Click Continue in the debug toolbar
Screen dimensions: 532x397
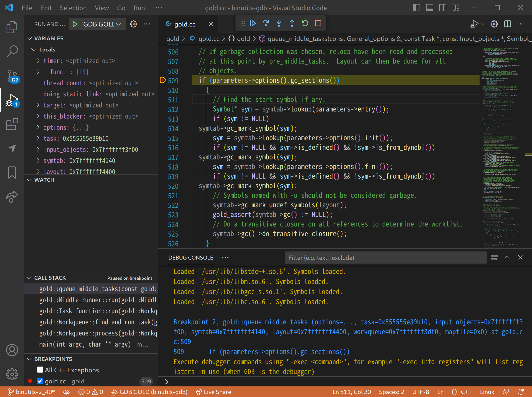point(253,23)
